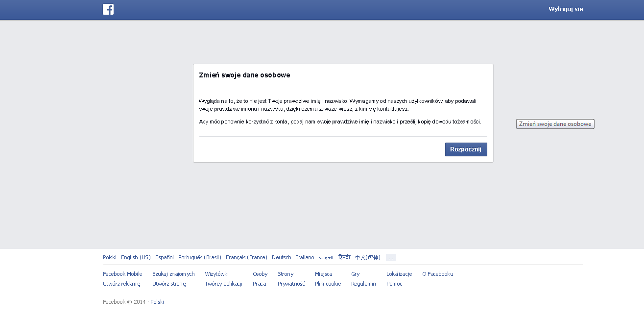Click the Facebook logo icon

coord(108,9)
